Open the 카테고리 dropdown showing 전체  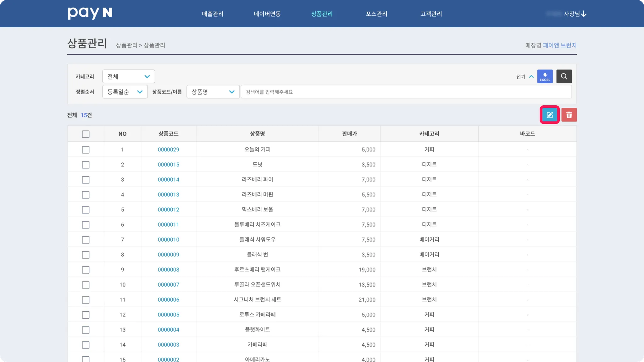point(128,77)
